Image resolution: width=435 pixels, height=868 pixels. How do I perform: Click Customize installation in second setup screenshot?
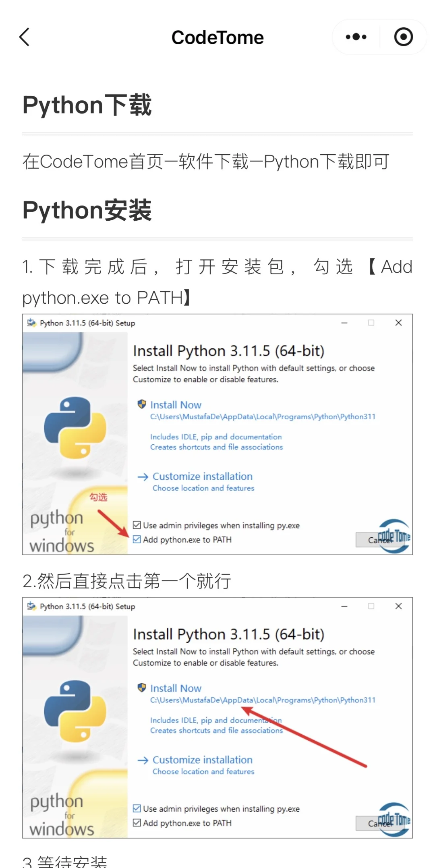(202, 760)
